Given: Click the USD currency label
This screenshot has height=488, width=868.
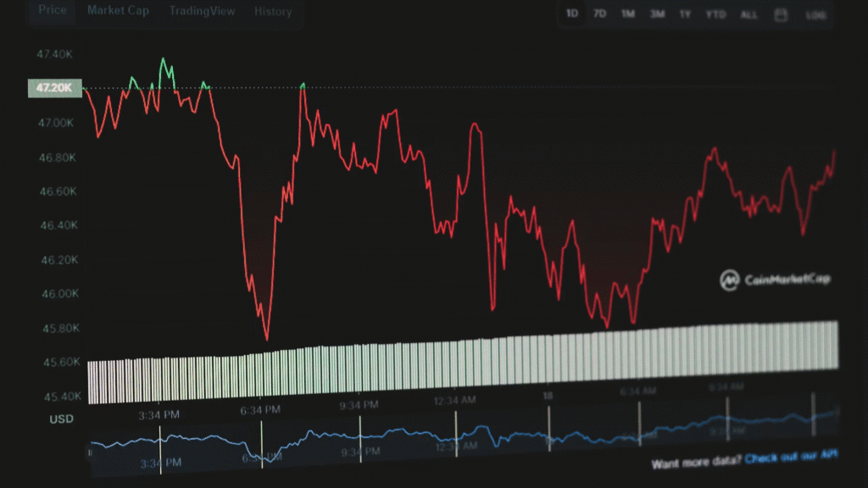Looking at the screenshot, I should click(x=61, y=419).
